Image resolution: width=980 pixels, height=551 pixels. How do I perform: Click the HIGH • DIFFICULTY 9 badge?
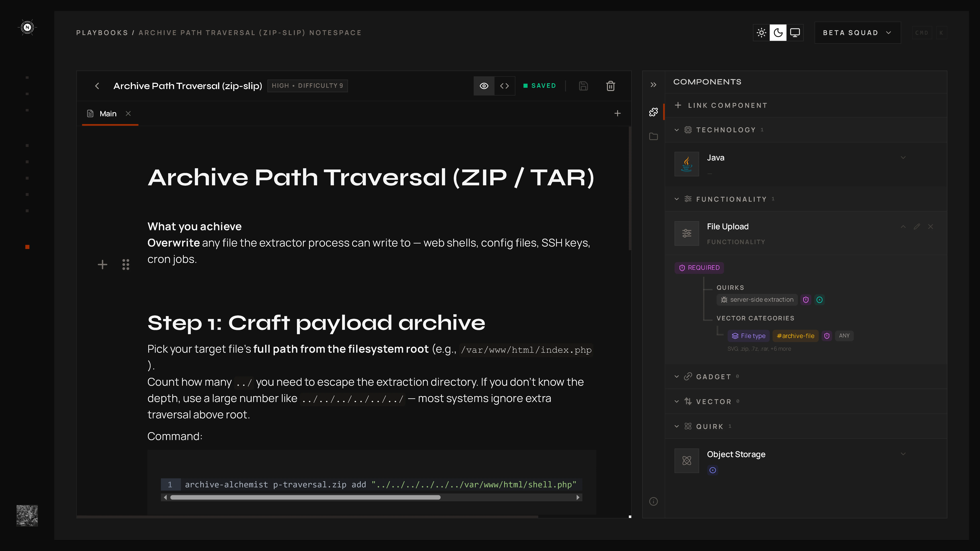click(x=307, y=86)
